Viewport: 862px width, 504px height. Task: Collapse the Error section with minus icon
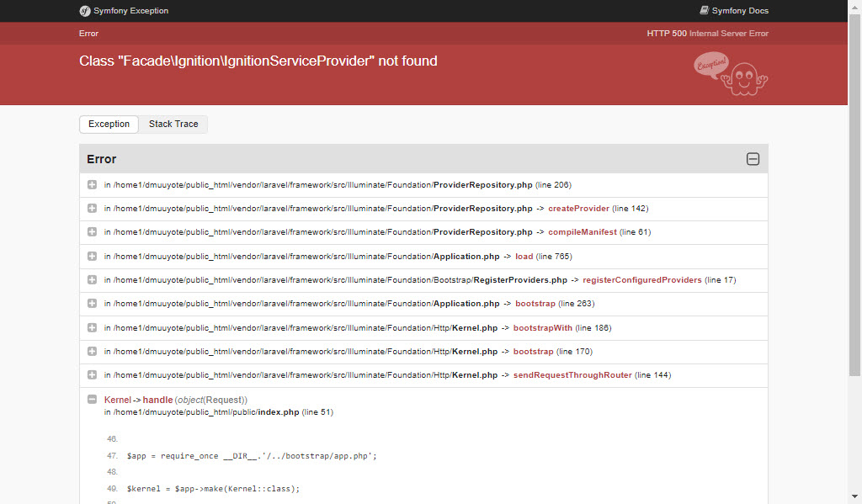[x=753, y=159]
